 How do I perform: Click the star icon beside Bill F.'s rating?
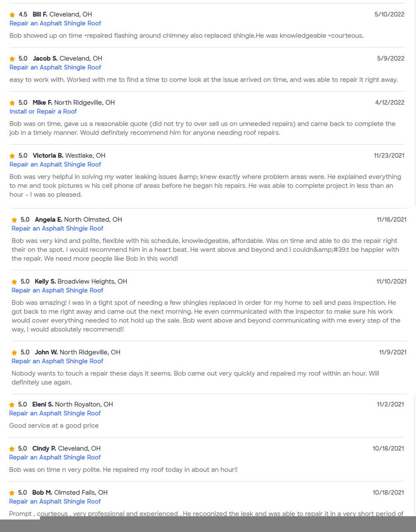click(x=12, y=15)
